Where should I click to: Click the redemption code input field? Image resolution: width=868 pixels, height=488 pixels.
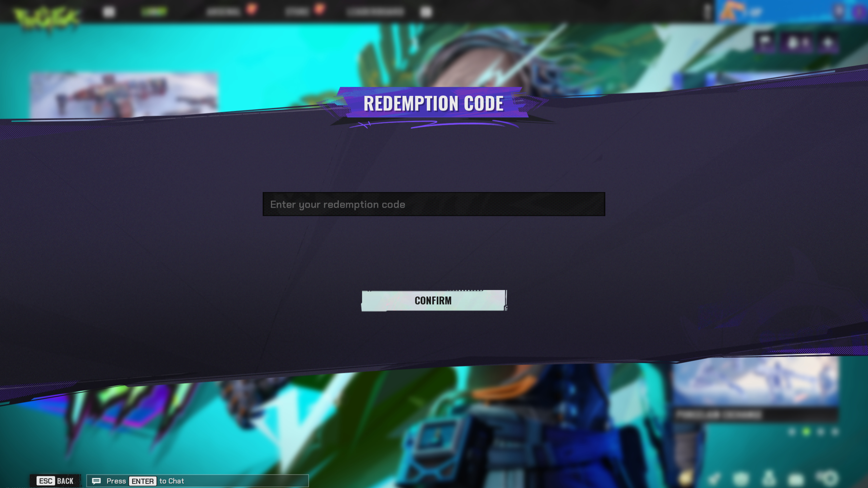433,204
